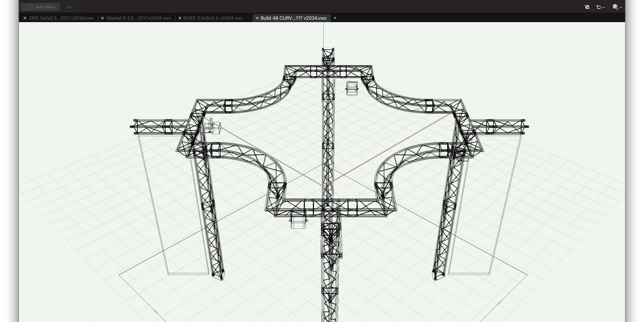
Task: Open the clip cube dropdown arrow
Action: [x=604, y=7]
